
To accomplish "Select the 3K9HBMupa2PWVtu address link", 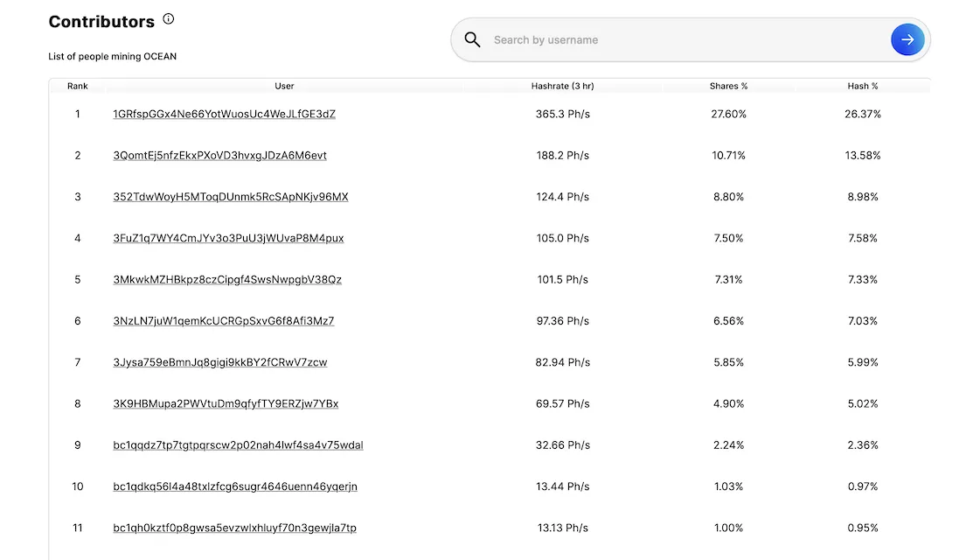I will click(x=226, y=404).
